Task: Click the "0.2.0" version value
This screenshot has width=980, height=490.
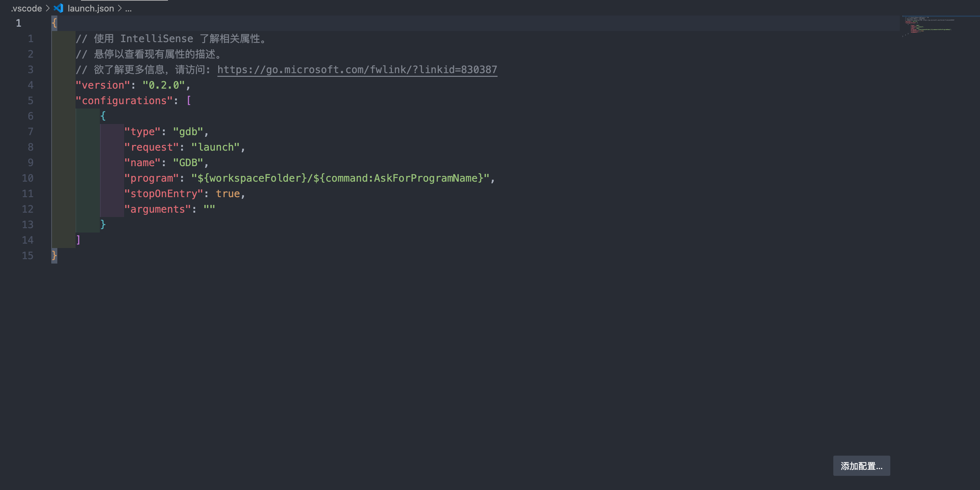Action: (x=164, y=85)
